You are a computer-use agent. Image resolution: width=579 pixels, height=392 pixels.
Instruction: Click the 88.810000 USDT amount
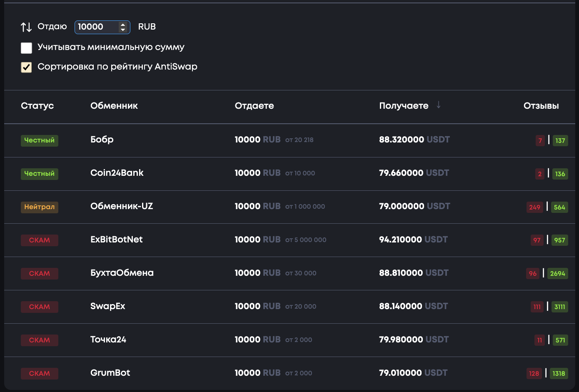click(414, 273)
